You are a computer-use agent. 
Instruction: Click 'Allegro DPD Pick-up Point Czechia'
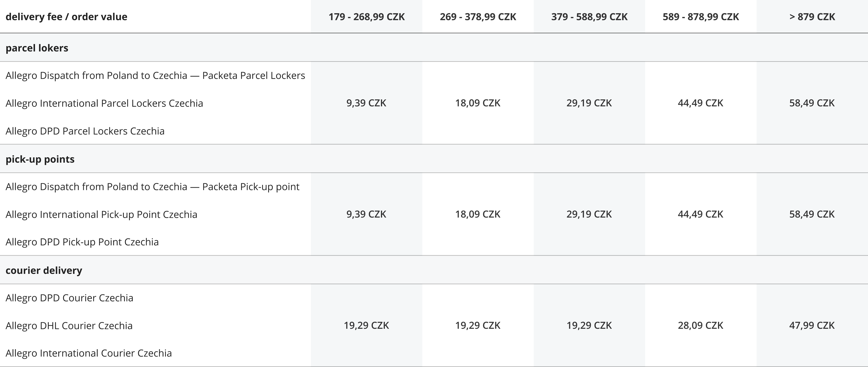tap(82, 242)
